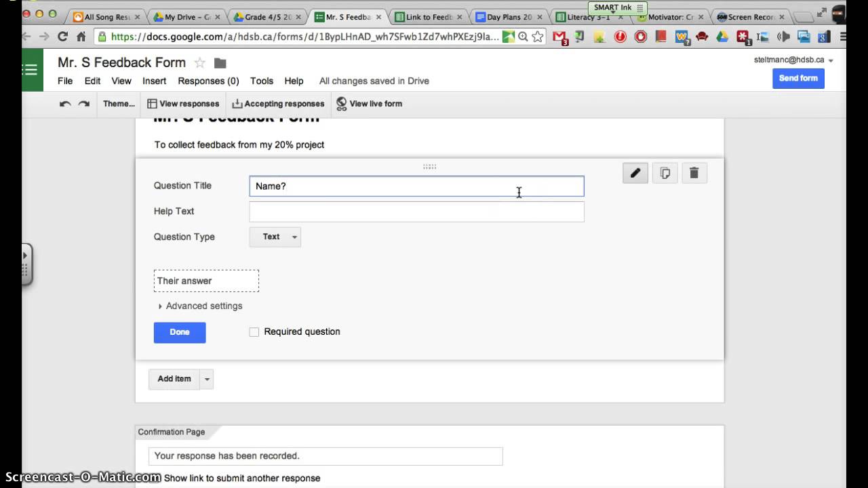The image size is (868, 488).
Task: Click the red exclamation extension icon
Action: click(620, 37)
